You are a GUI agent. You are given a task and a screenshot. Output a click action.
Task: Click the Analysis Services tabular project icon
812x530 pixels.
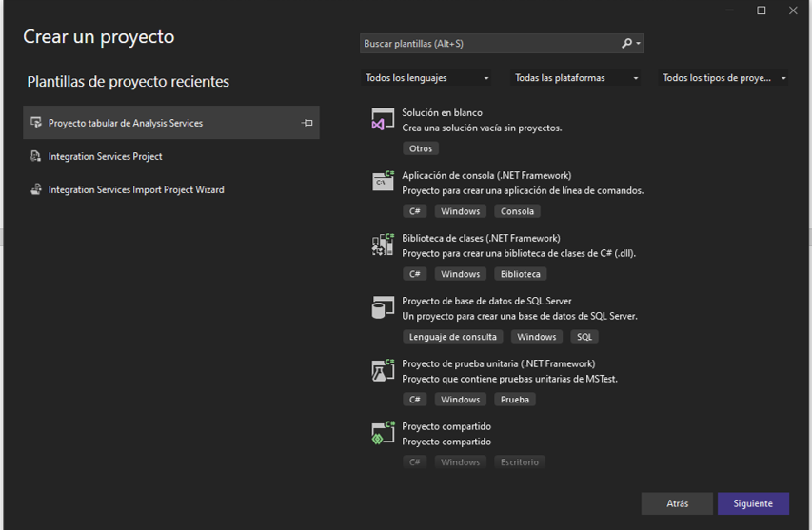click(36, 123)
